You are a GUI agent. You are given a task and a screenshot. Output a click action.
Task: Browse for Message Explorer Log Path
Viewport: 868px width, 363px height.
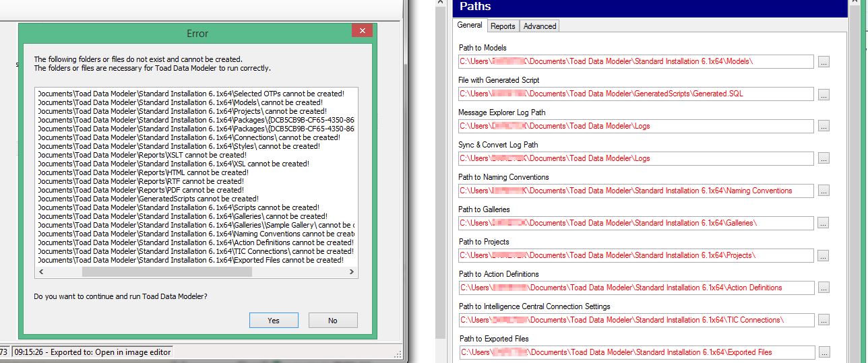point(824,126)
